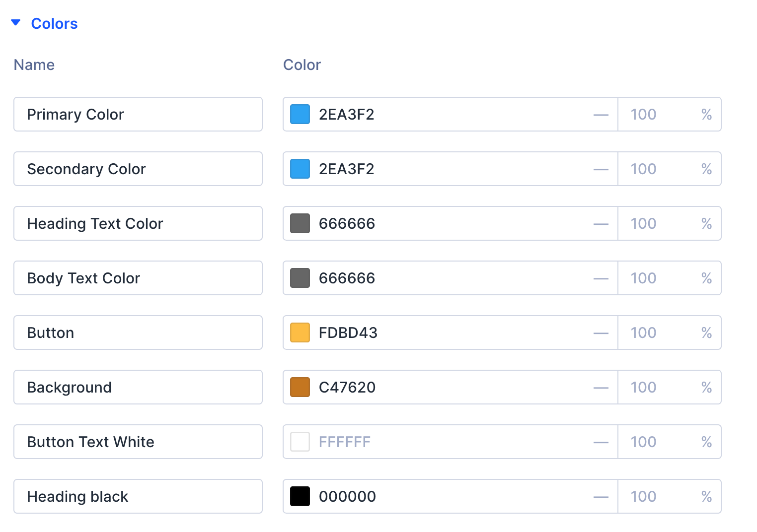The height and width of the screenshot is (532, 757).
Task: Select the Background orange C47620 swatch
Action: tap(300, 387)
